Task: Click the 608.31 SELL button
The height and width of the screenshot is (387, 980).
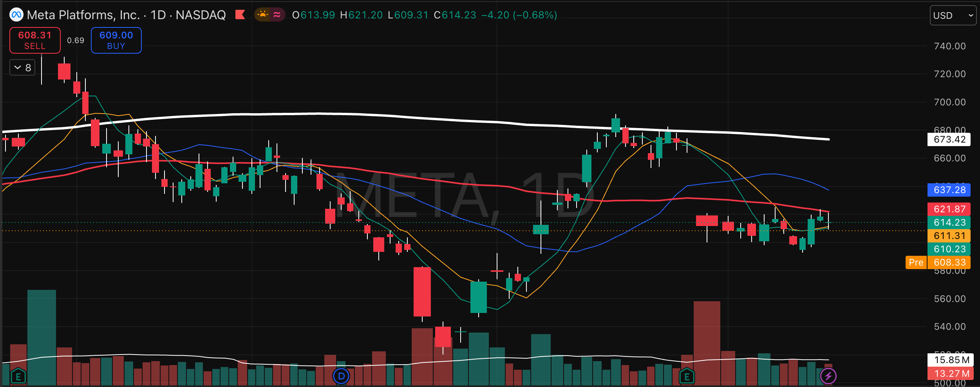Action: click(x=35, y=40)
